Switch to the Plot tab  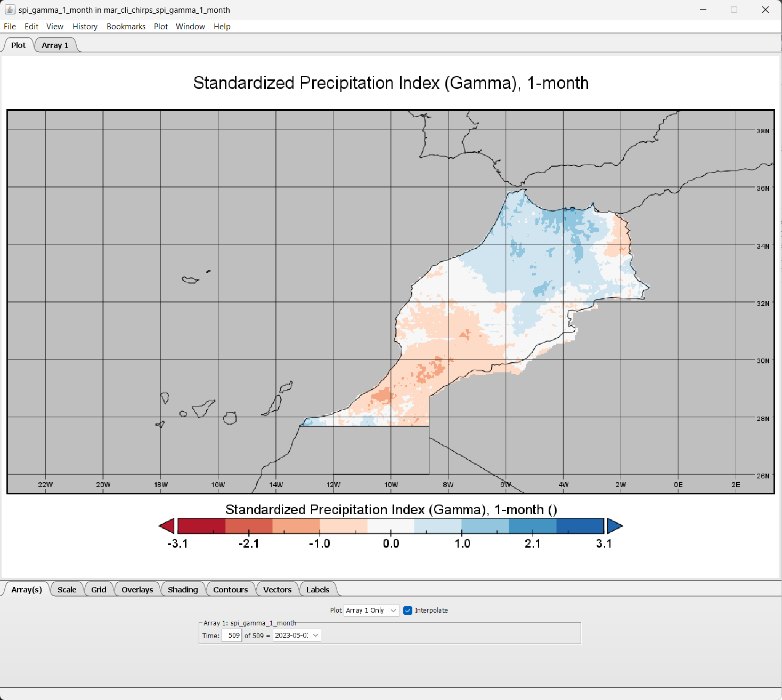19,45
